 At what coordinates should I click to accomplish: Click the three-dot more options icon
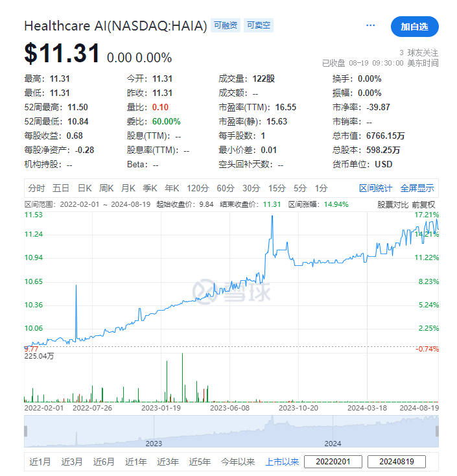pyautogui.click(x=371, y=26)
